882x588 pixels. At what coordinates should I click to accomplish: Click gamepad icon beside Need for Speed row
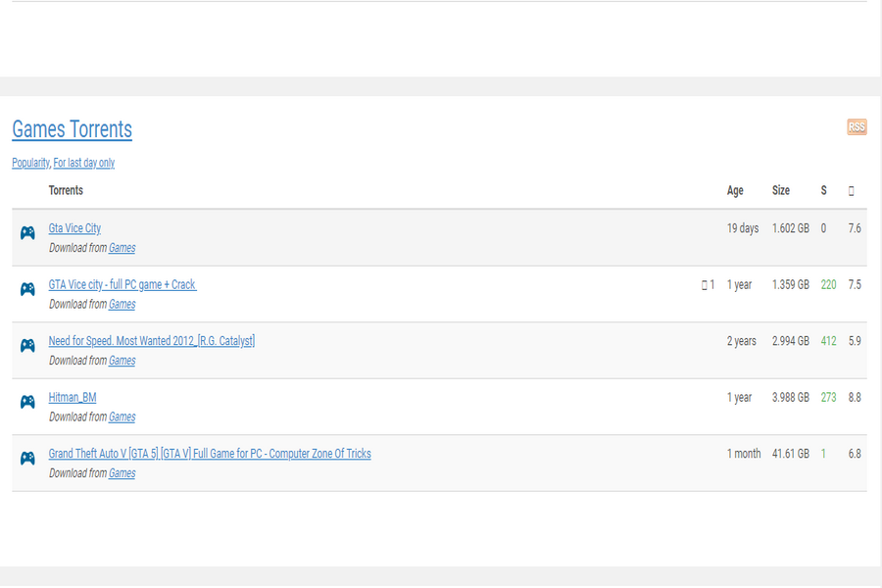tap(27, 345)
